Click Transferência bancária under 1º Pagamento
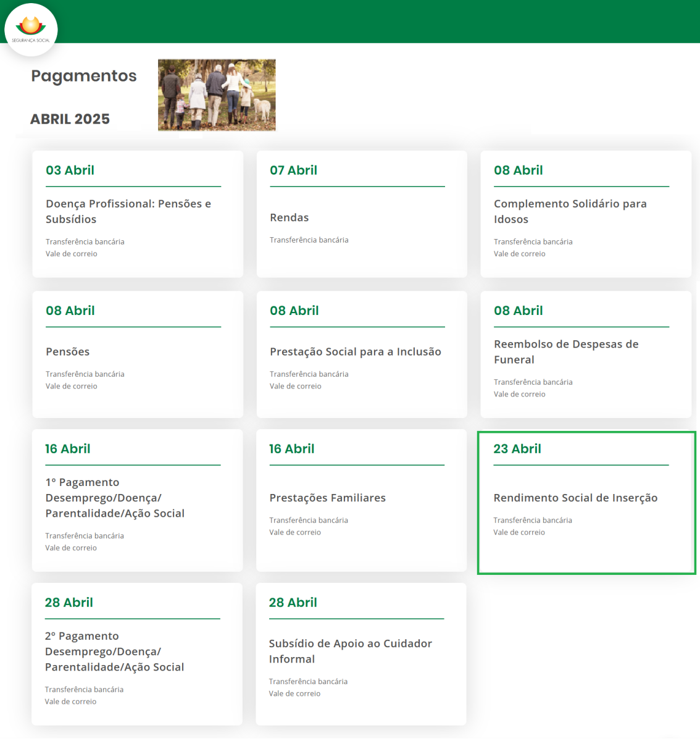This screenshot has height=741, width=700. tap(84, 536)
